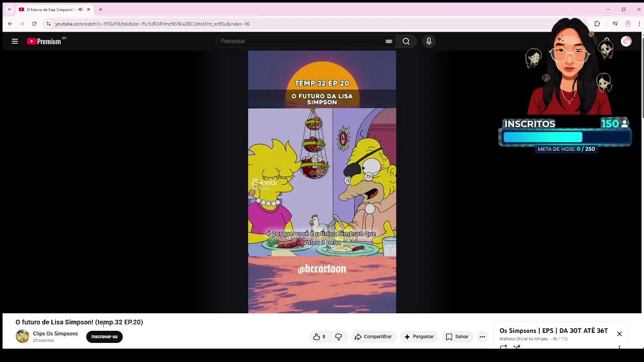
Task: Click the video player to pause
Action: coord(322,182)
